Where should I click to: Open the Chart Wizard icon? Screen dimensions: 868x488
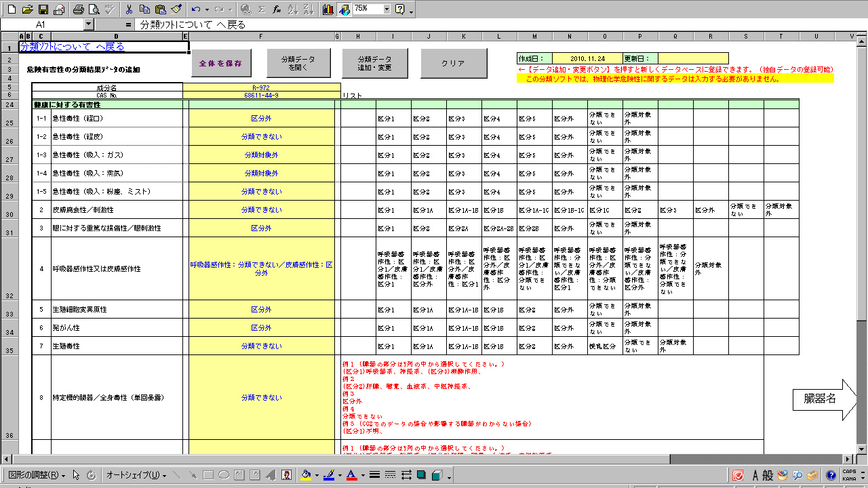328,9
